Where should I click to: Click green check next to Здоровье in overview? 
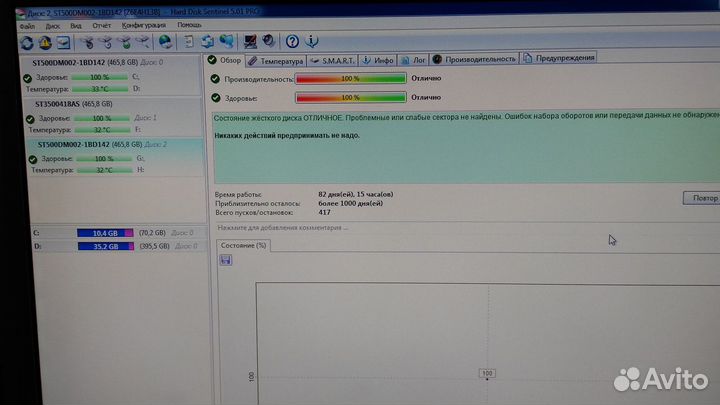(216, 98)
